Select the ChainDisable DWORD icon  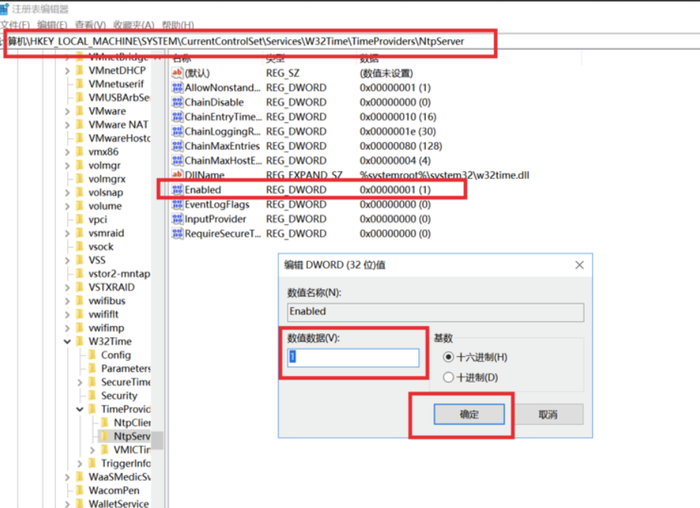coord(177,102)
